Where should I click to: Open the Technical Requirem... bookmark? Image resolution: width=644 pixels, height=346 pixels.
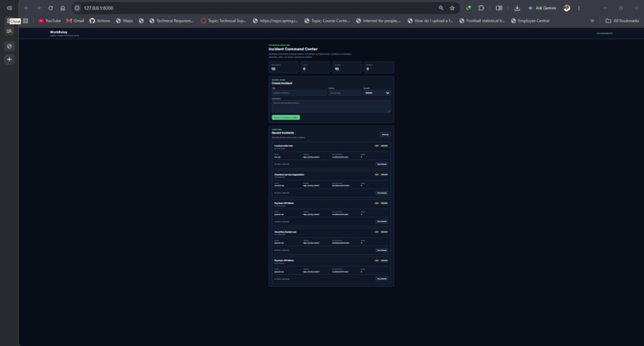pyautogui.click(x=171, y=21)
